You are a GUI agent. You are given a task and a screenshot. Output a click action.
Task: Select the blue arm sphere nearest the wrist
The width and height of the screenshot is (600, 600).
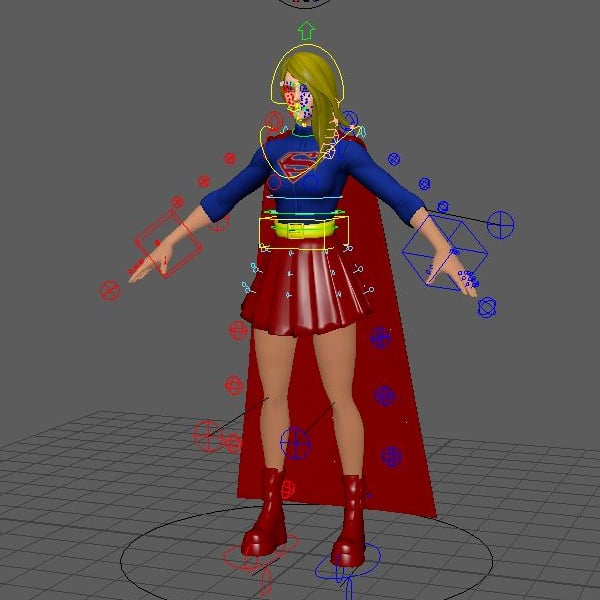coord(443,207)
